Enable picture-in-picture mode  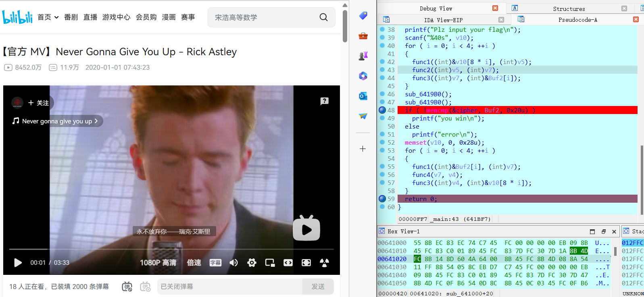(x=270, y=263)
